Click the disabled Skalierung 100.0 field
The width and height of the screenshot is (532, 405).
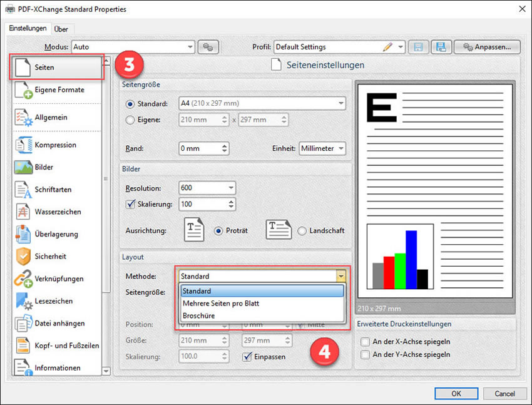(x=204, y=356)
